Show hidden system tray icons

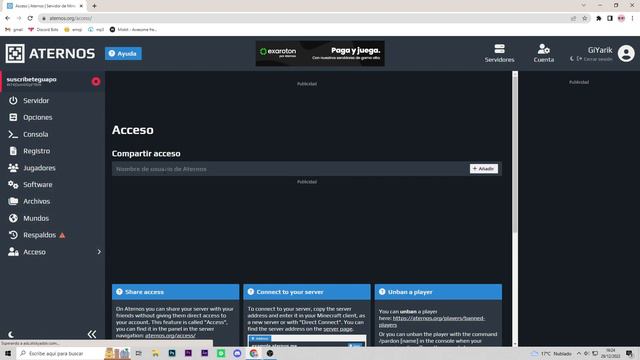(579, 353)
